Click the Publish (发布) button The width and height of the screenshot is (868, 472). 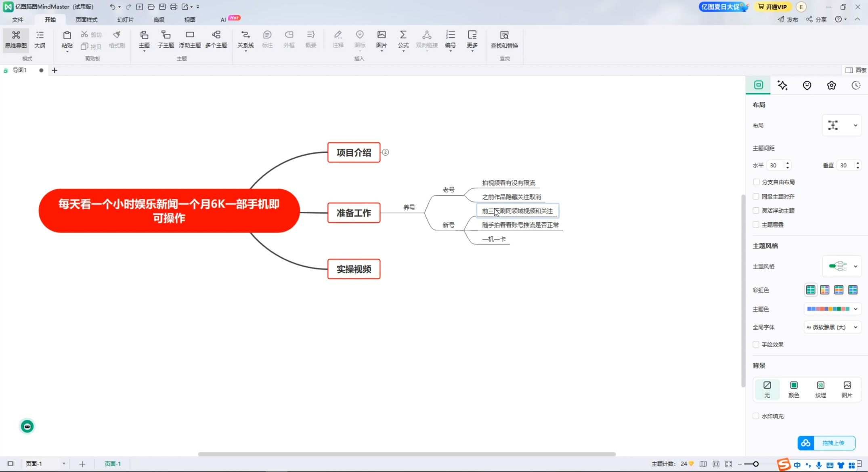788,19
